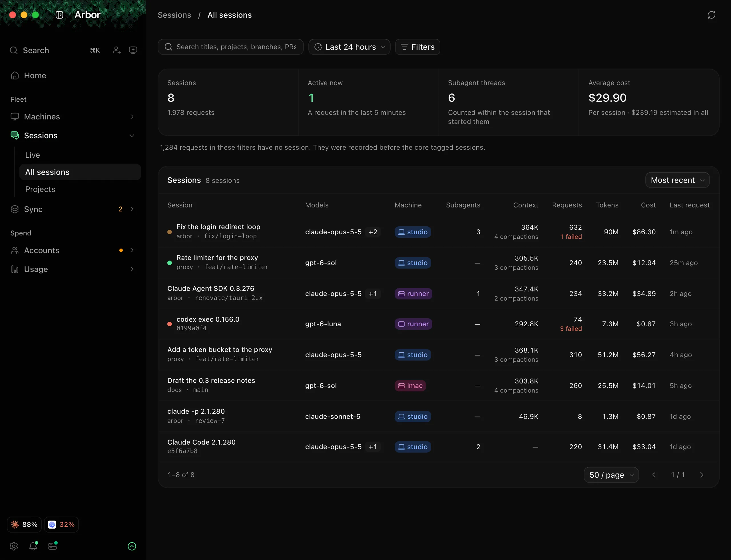Expand the Machines section chevron
Screen dimensions: 731x560
pos(132,117)
